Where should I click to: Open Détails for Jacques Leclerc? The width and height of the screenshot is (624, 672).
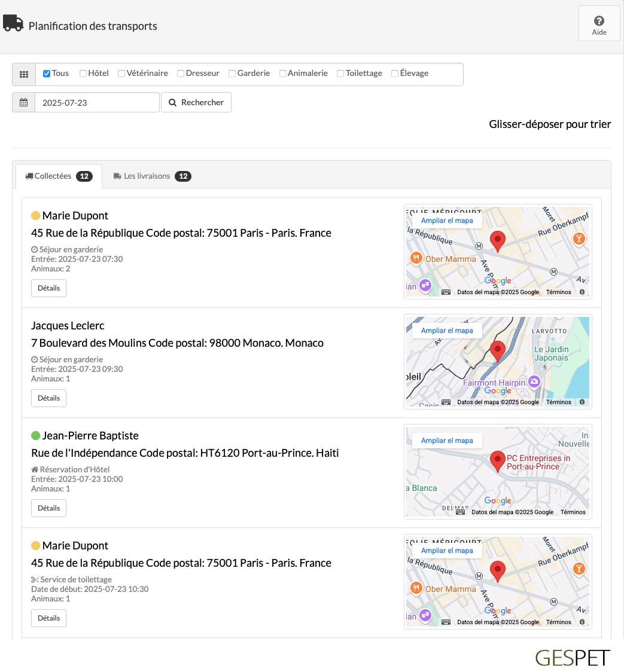(x=49, y=398)
